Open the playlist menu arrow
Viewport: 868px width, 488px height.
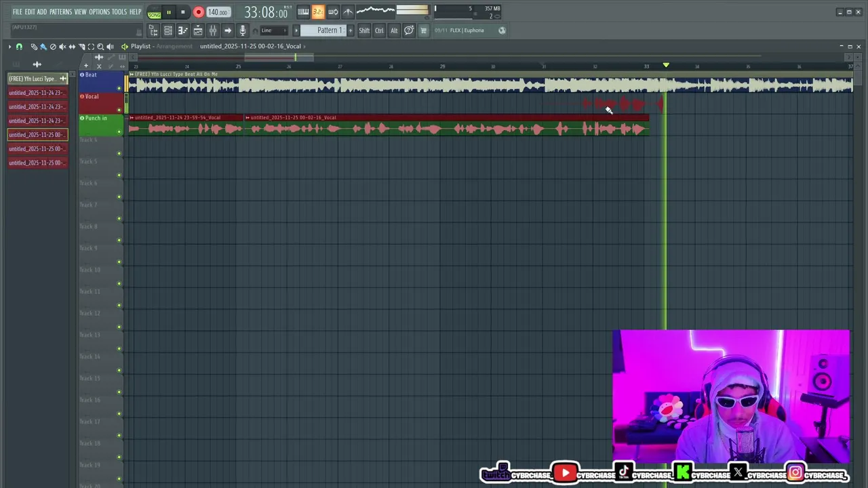[9, 47]
